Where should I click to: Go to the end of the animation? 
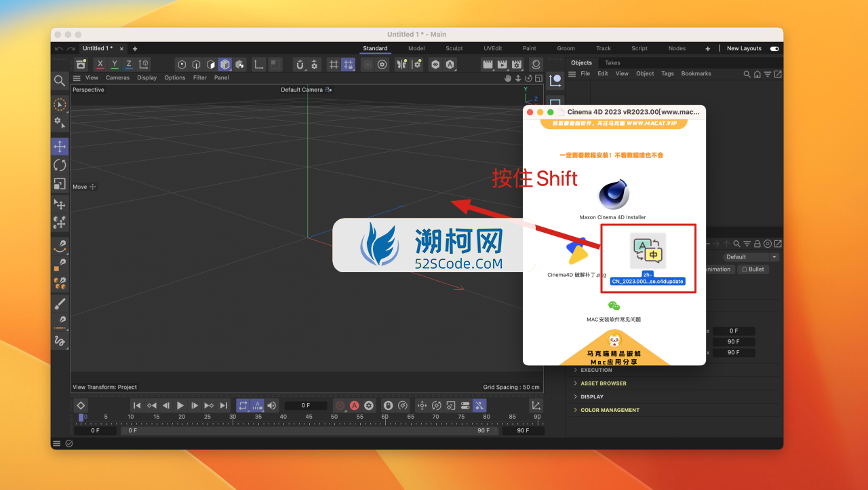tap(224, 405)
